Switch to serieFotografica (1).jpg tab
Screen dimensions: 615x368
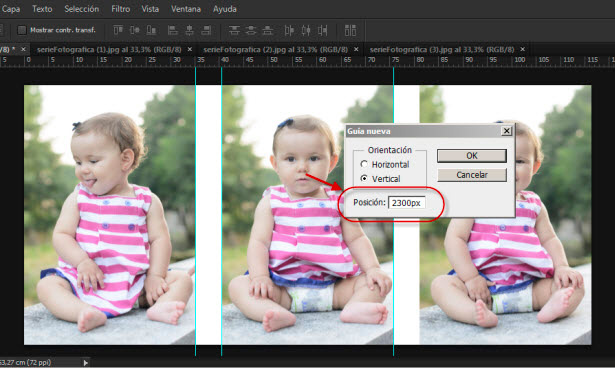pos(109,49)
